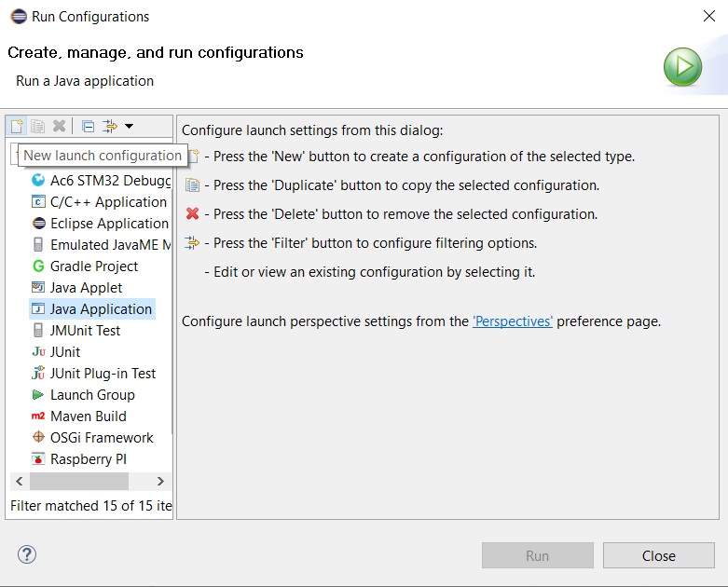
Task: Click the JUnit Ju icon
Action: click(38, 352)
